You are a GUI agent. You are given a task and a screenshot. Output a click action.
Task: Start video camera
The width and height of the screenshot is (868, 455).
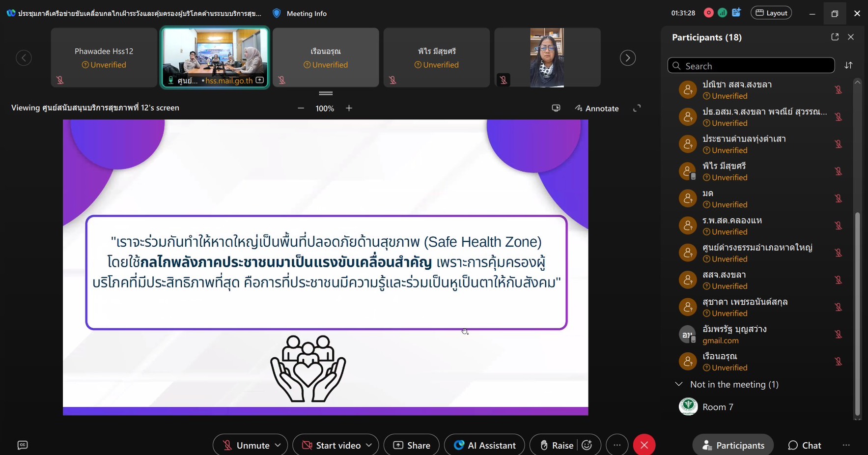331,445
